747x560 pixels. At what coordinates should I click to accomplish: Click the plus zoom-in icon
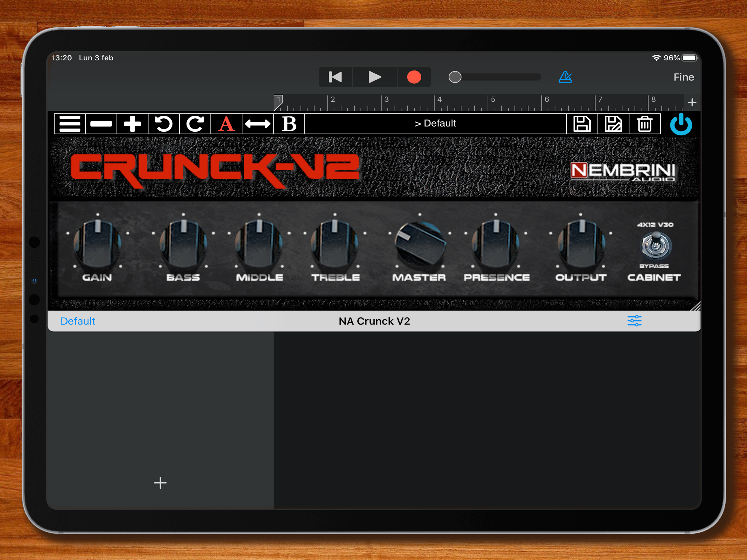click(x=132, y=124)
